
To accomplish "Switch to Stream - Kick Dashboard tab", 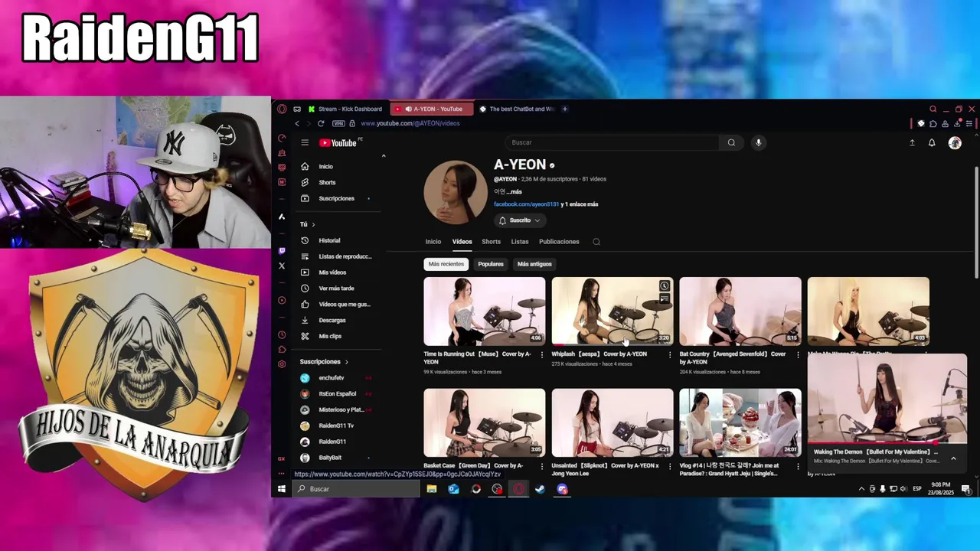I will 346,109.
